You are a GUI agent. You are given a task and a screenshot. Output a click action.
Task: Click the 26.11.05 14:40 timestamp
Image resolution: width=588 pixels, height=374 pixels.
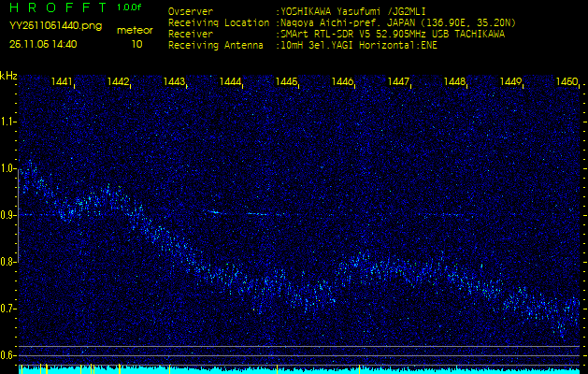tap(44, 43)
